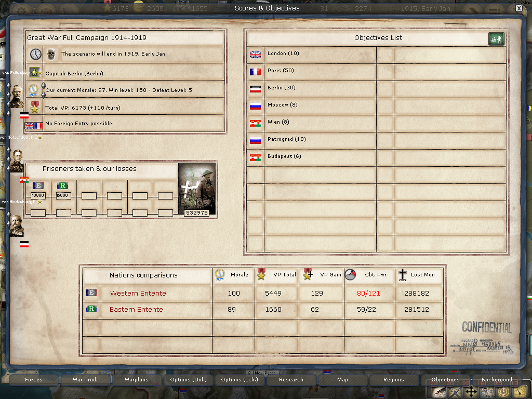Select von Falkenhayn's portrait
This screenshot has height=399, width=532.
click(17, 95)
